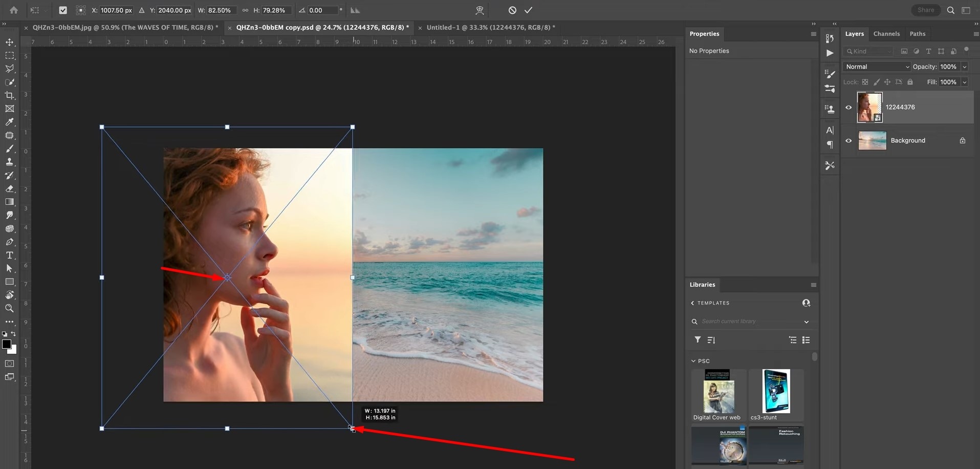Open the Digital Cover web library item
This screenshot has height=469, width=980.
coord(718,395)
